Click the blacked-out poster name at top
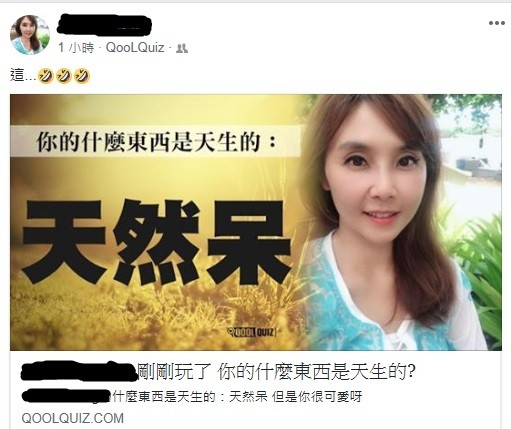The height and width of the screenshot is (429, 511). point(104,25)
